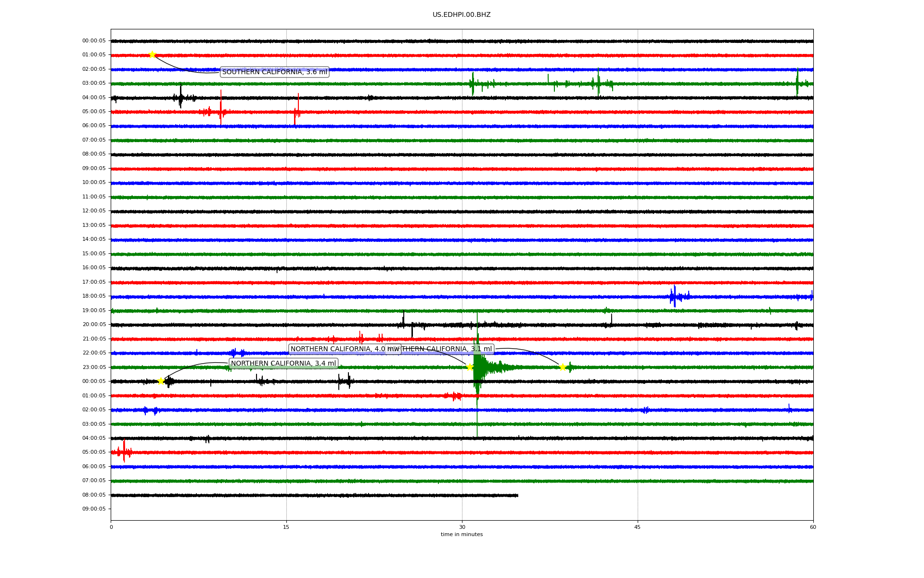
Task: Click the Southern California earthquake star marker
Action: (152, 54)
